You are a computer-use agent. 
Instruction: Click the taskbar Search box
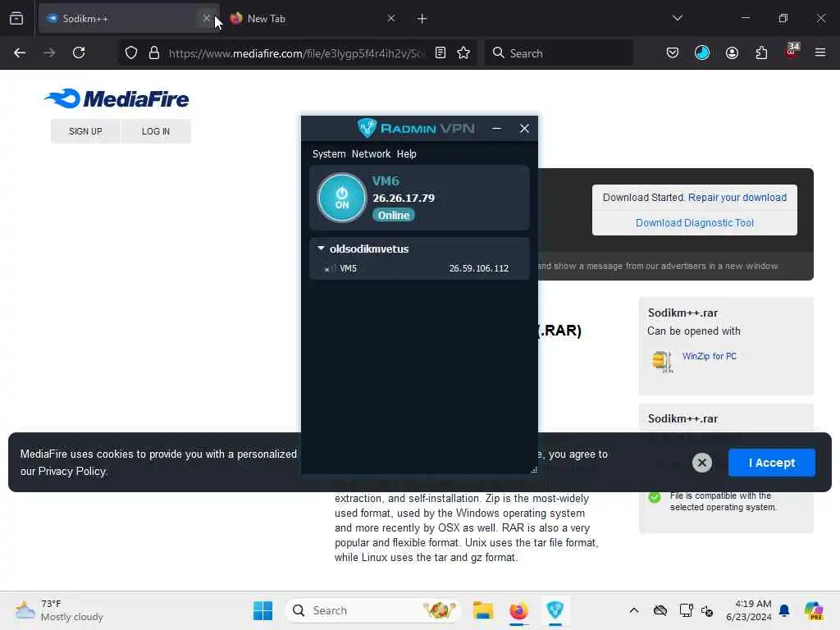pos(373,610)
